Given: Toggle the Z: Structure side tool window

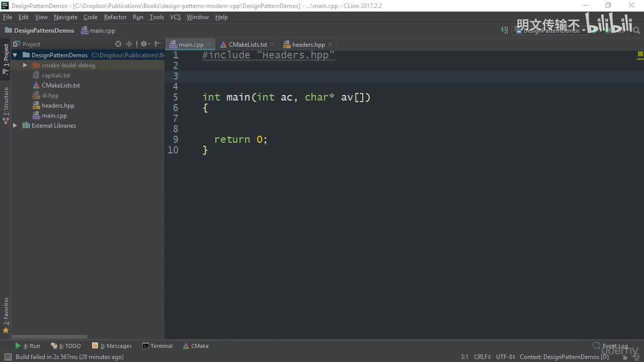Looking at the screenshot, I should (x=6, y=105).
